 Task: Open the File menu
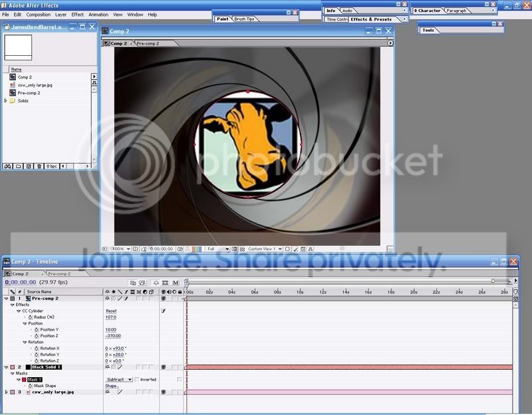pos(6,15)
